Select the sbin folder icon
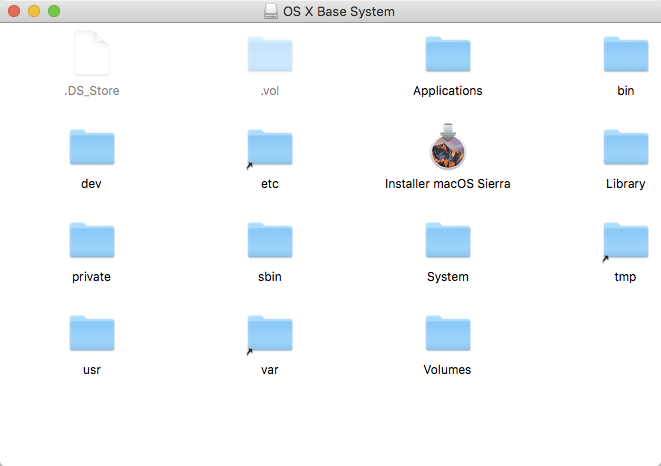Screen dimensions: 661x466 (x=270, y=240)
